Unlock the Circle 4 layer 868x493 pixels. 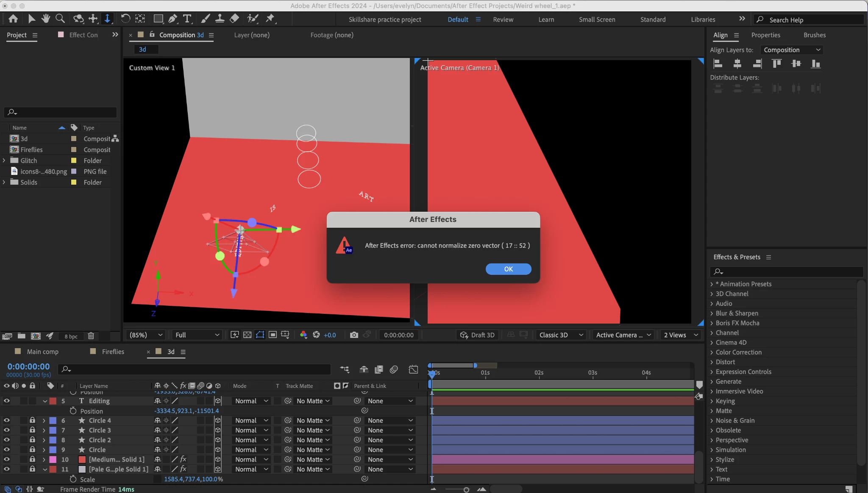pyautogui.click(x=32, y=420)
